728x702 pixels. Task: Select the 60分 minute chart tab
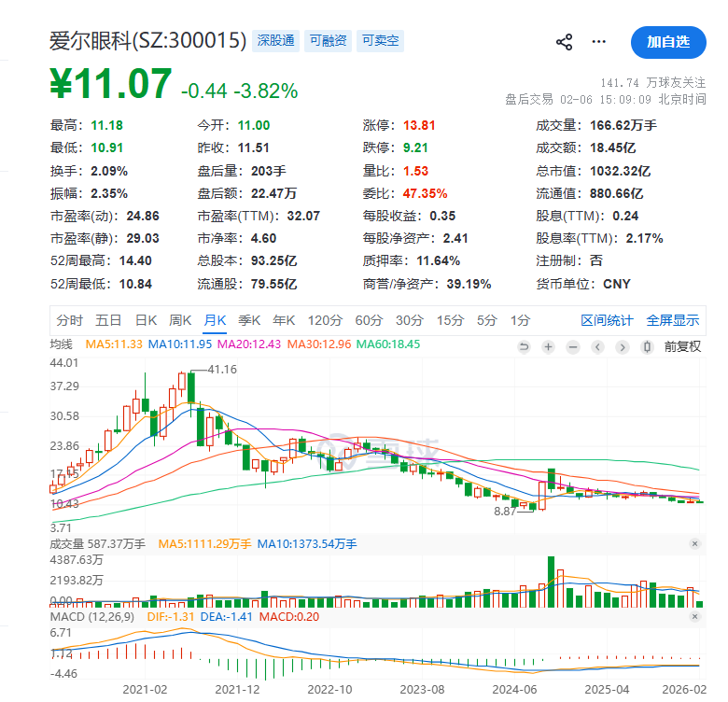point(369,320)
